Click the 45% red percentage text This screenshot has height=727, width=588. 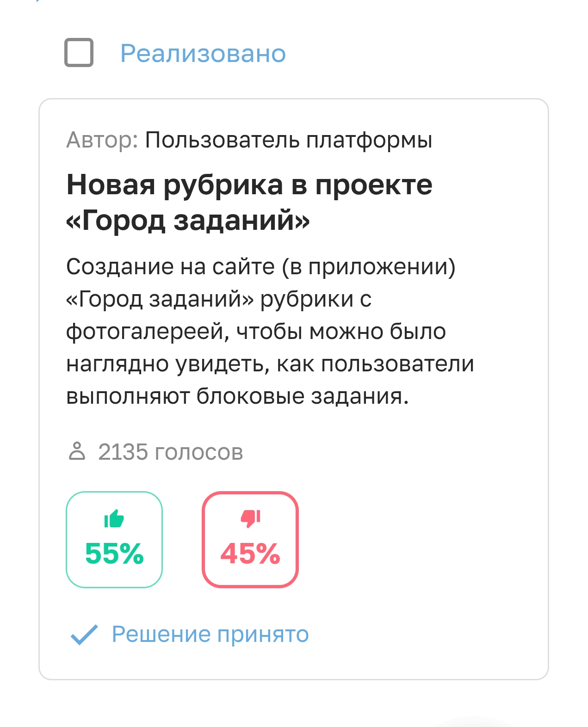pyautogui.click(x=250, y=554)
